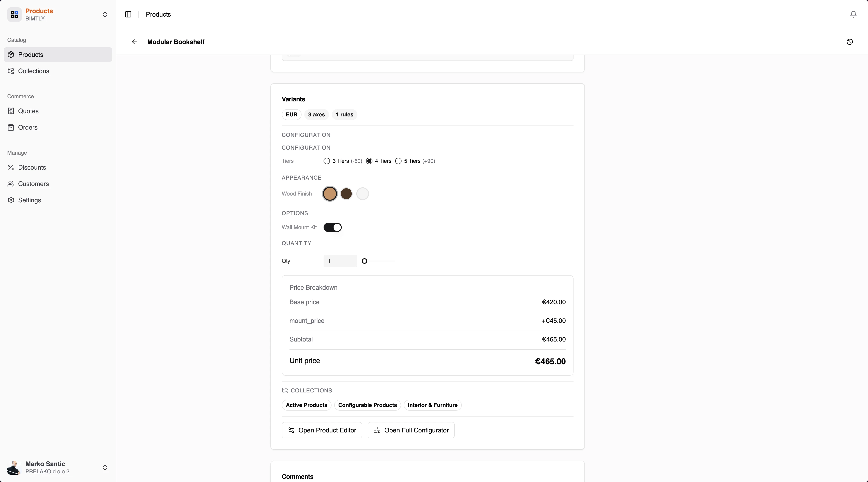
Task: Open the Full Configurator
Action: click(411, 430)
